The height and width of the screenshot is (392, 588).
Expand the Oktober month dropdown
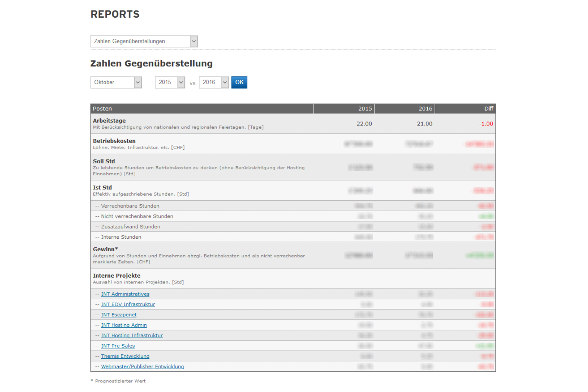point(116,82)
